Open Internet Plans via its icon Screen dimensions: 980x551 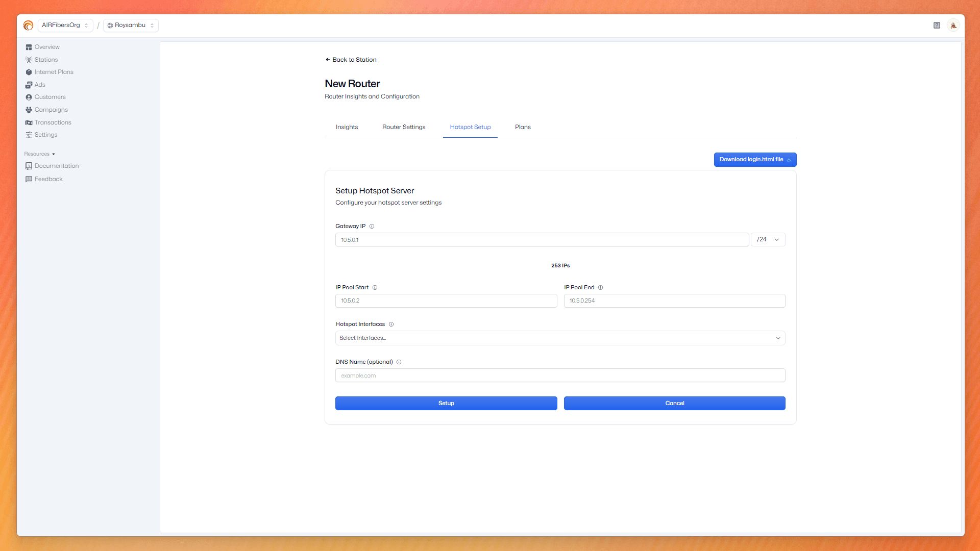pyautogui.click(x=29, y=72)
